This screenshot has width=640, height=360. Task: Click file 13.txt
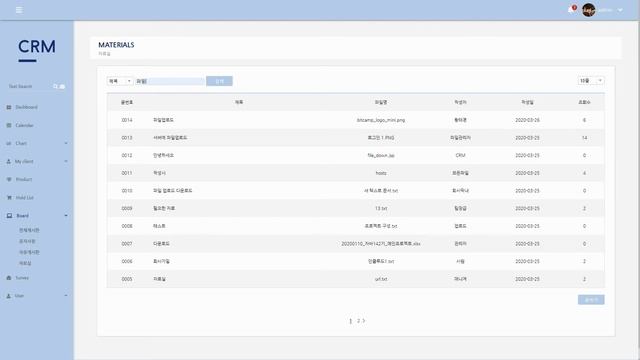click(381, 209)
